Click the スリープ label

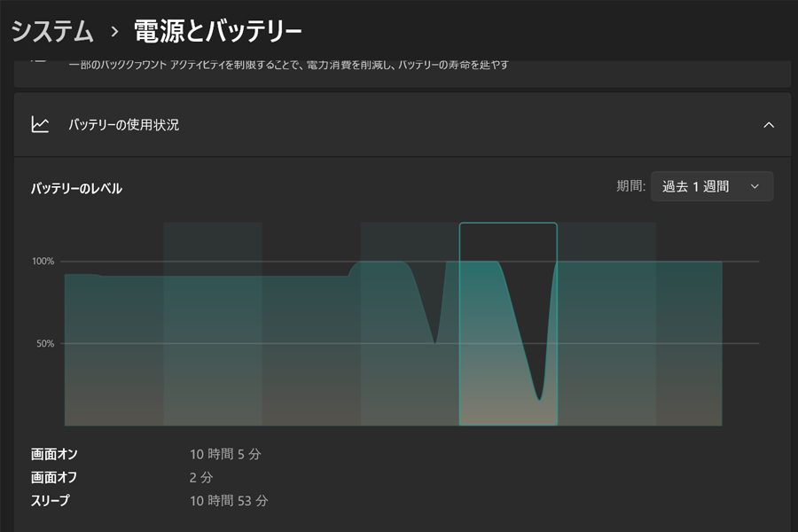click(x=50, y=501)
